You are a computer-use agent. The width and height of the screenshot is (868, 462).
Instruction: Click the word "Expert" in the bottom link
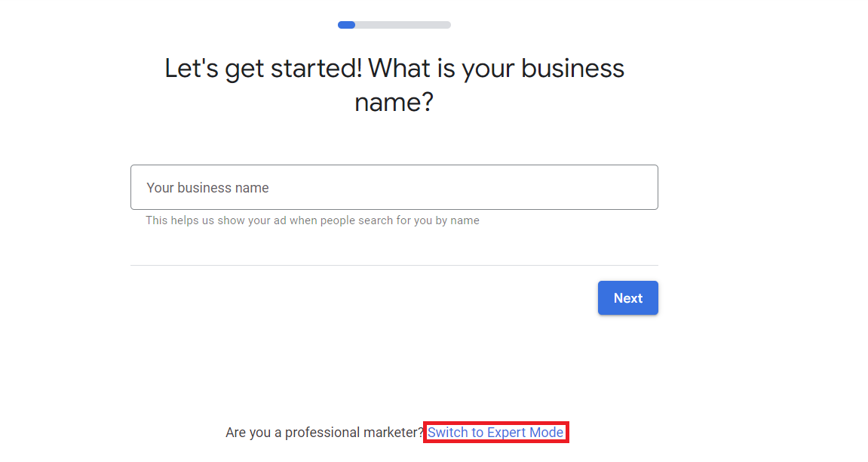pos(510,433)
